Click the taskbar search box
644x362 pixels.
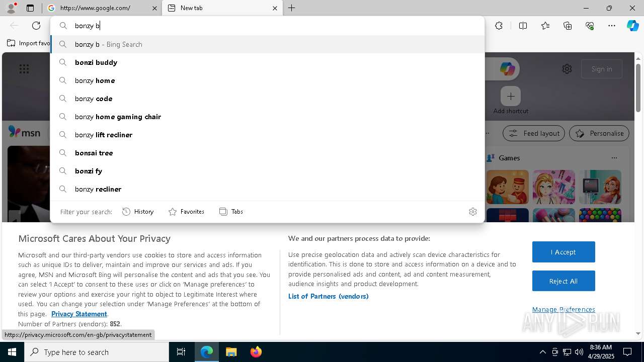97,352
